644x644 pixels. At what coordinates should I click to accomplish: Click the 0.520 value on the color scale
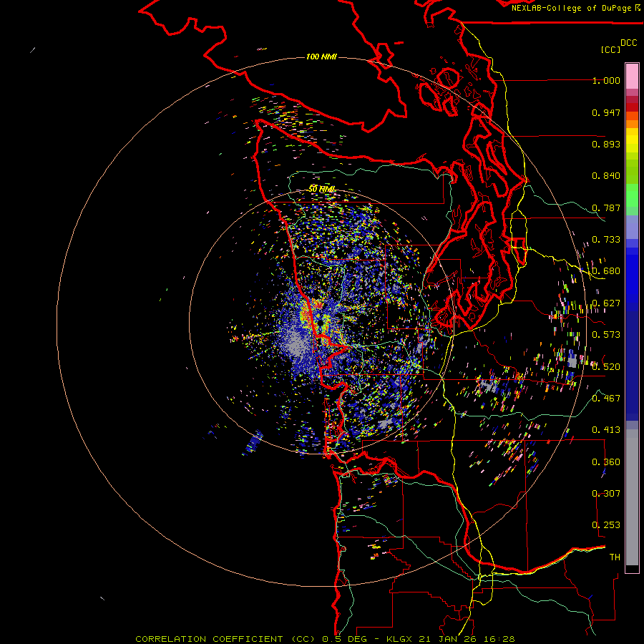click(x=606, y=367)
